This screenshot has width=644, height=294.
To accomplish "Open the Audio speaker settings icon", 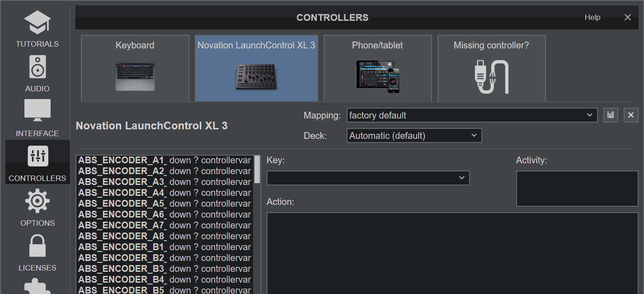I will pyautogui.click(x=37, y=68).
